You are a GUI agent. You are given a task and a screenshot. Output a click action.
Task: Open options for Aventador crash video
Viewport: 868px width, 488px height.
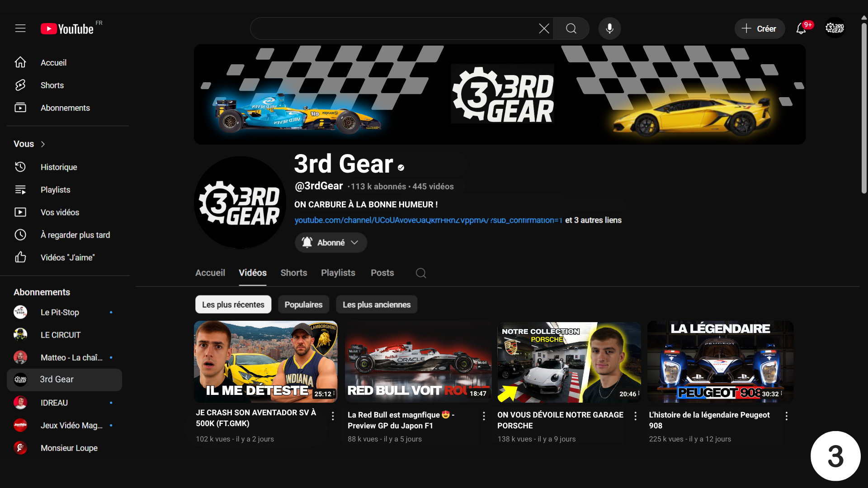(x=333, y=416)
